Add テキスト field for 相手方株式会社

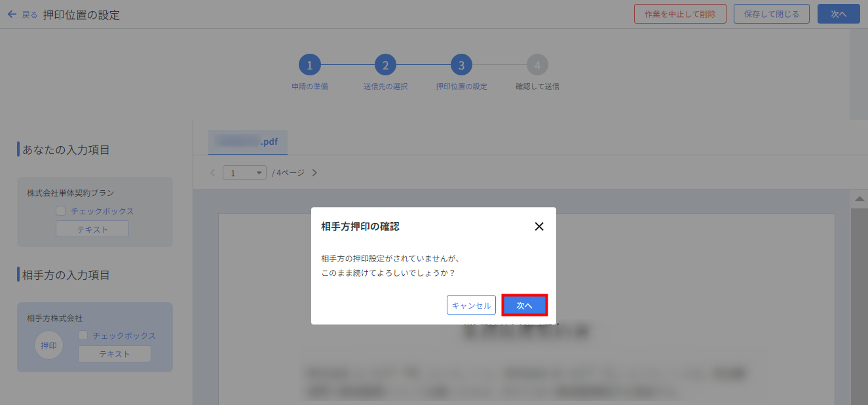(115, 354)
